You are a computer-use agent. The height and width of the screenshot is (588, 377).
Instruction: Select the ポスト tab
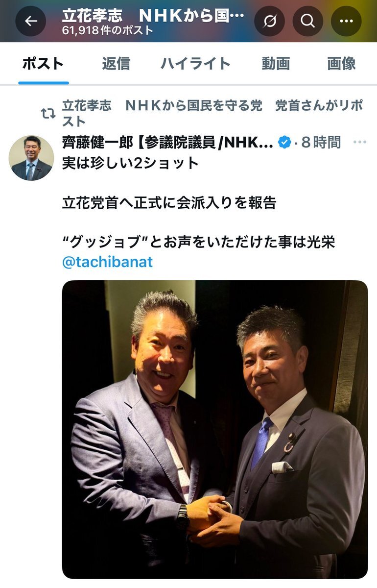point(43,64)
